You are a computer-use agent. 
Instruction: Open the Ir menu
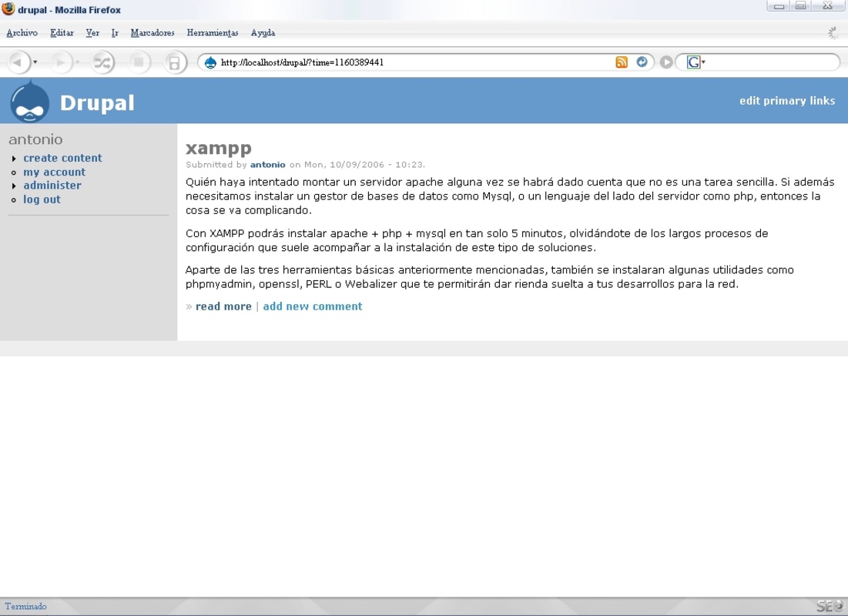tap(115, 33)
